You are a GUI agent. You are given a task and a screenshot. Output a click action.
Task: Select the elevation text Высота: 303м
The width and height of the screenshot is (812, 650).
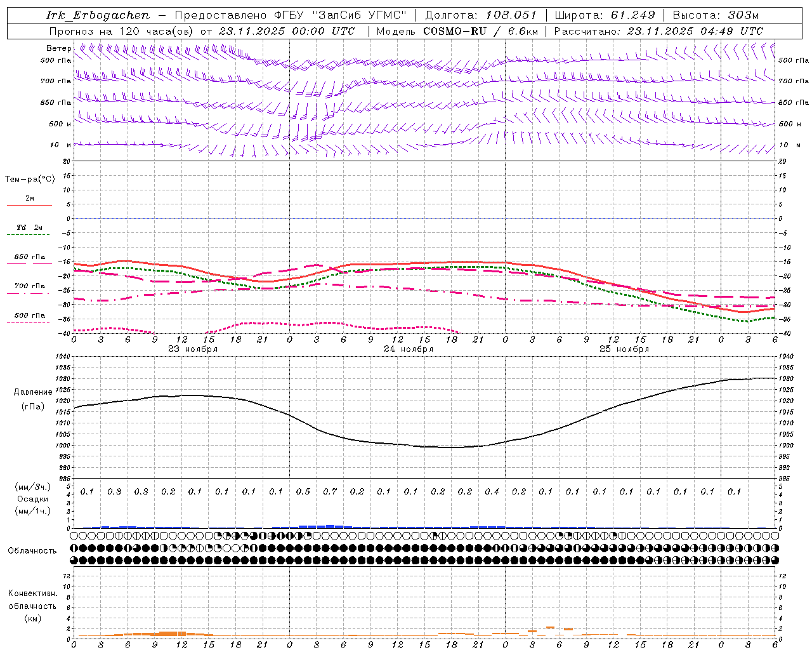pyautogui.click(x=716, y=15)
